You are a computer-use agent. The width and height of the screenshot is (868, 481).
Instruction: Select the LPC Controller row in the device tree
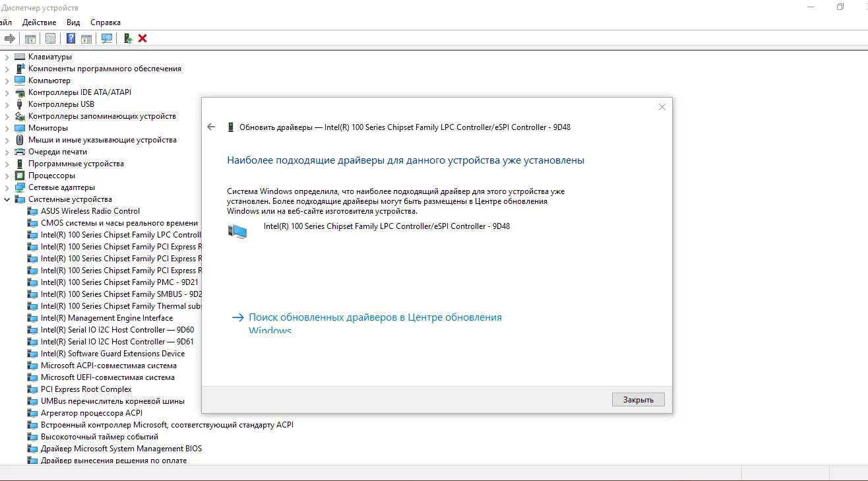pyautogui.click(x=114, y=235)
